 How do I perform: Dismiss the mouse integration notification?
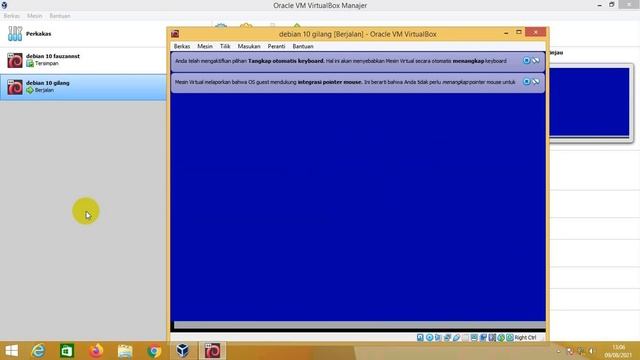(x=527, y=82)
